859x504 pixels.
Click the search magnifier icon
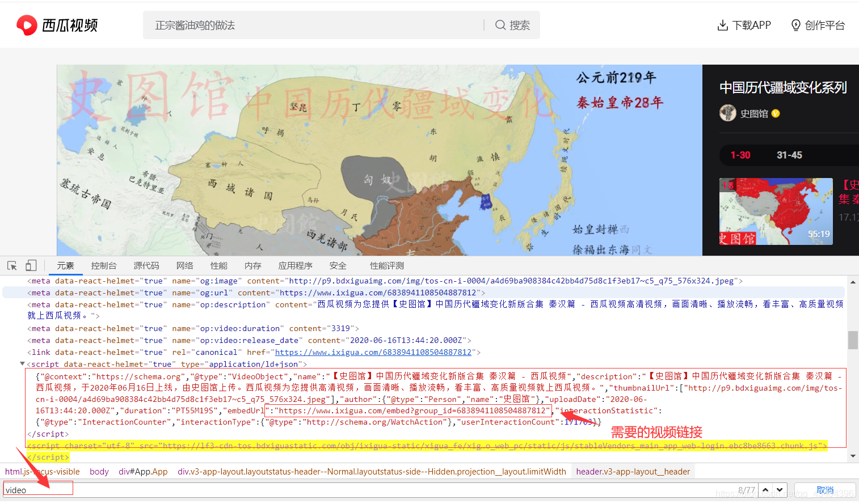point(500,25)
